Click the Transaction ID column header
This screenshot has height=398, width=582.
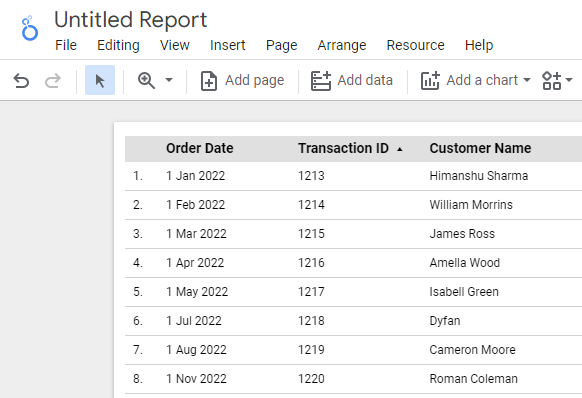click(343, 148)
